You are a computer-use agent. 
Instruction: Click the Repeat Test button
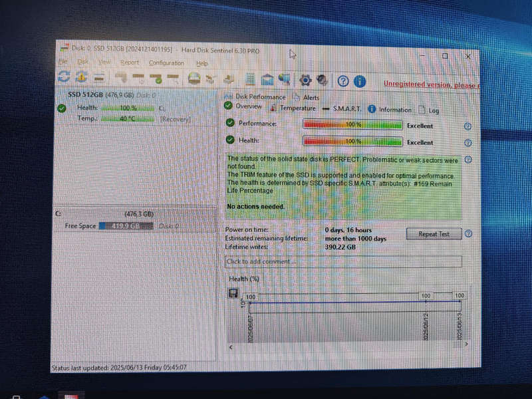click(434, 234)
